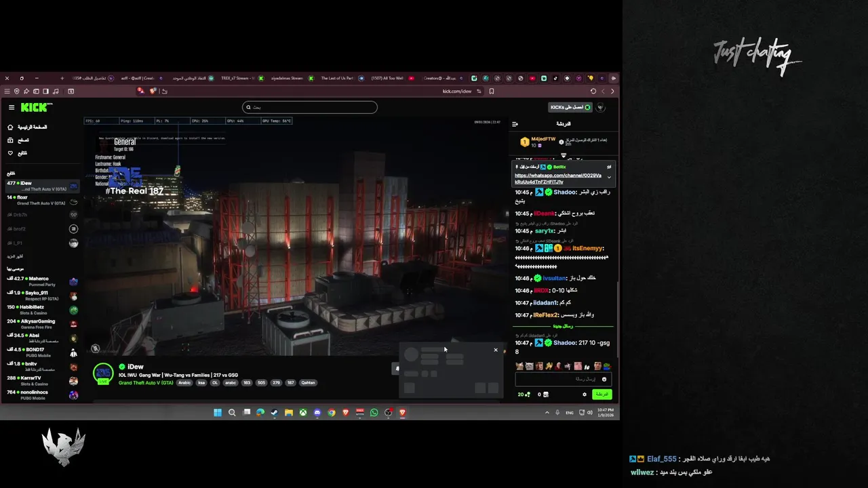Open offline brof2 channel in sidebar

click(42, 229)
